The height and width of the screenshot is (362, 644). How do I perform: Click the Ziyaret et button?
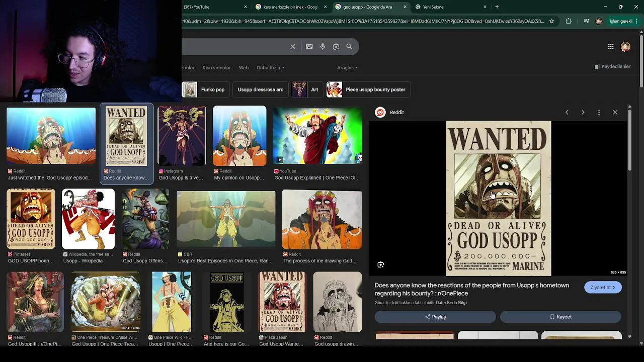tap(603, 287)
